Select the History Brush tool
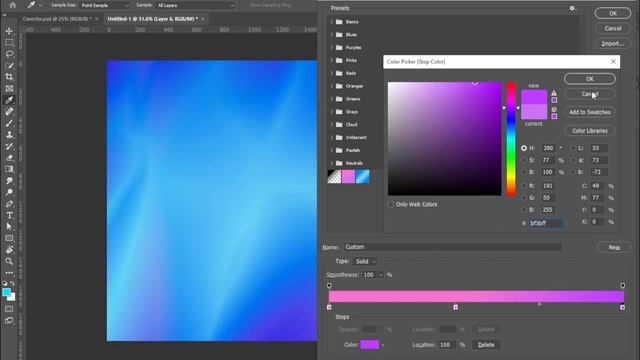 click(x=9, y=146)
